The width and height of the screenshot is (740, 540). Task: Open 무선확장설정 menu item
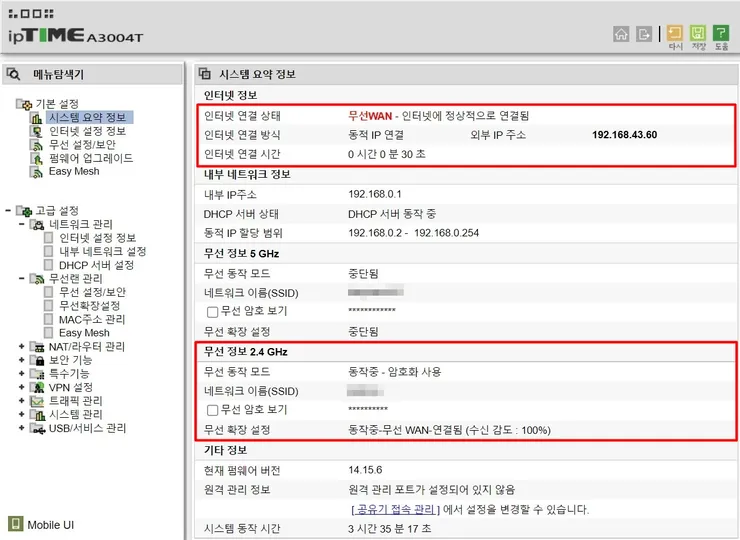[x=89, y=306]
